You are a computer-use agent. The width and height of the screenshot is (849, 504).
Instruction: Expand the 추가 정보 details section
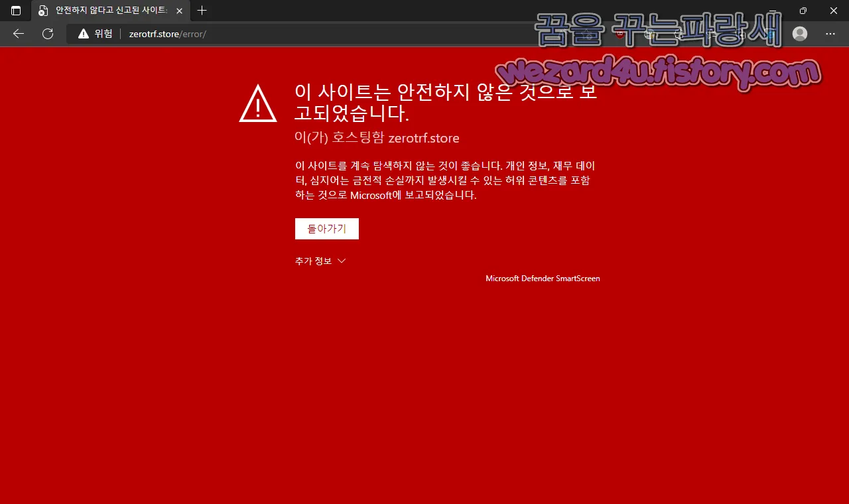pos(312,261)
